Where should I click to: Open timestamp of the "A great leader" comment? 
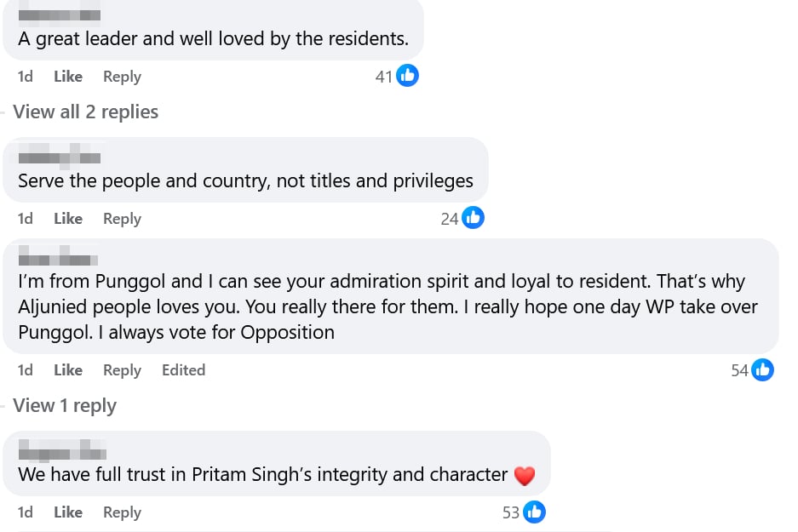[x=26, y=77]
